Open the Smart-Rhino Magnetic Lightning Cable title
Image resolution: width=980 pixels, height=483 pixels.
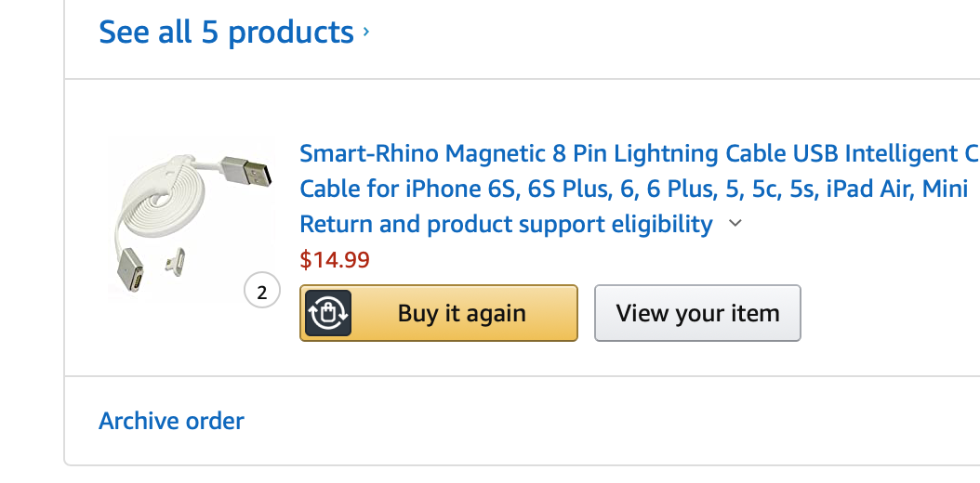pos(558,153)
